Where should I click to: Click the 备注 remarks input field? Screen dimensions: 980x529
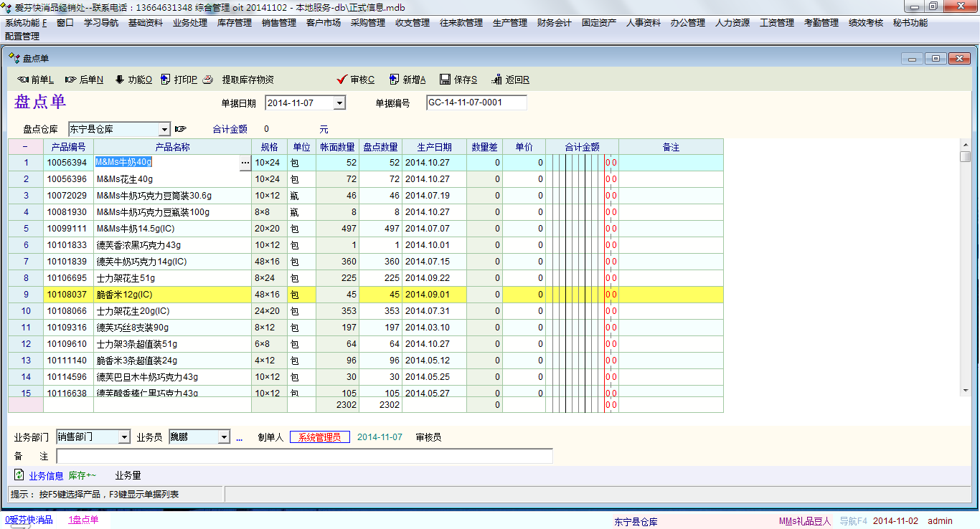point(304,457)
